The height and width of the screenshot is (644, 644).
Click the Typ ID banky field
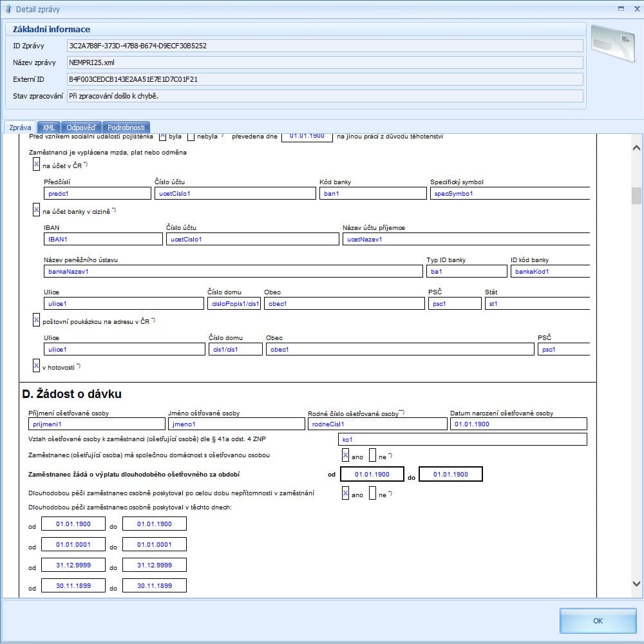[x=466, y=271]
